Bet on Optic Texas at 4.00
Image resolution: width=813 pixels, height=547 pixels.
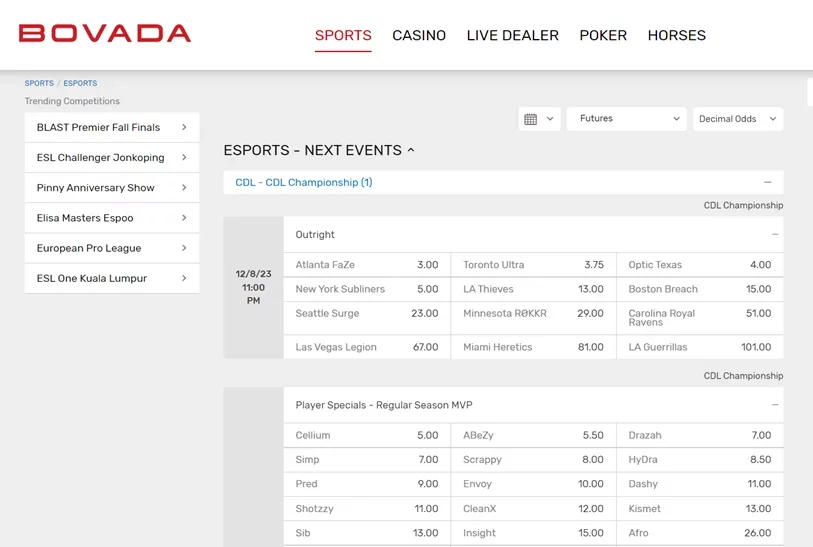coord(700,264)
